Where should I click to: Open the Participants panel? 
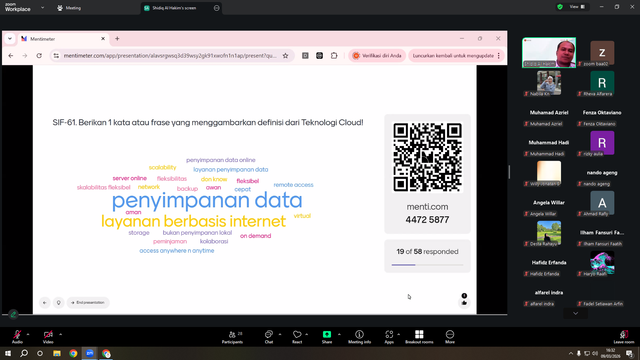[x=232, y=337]
